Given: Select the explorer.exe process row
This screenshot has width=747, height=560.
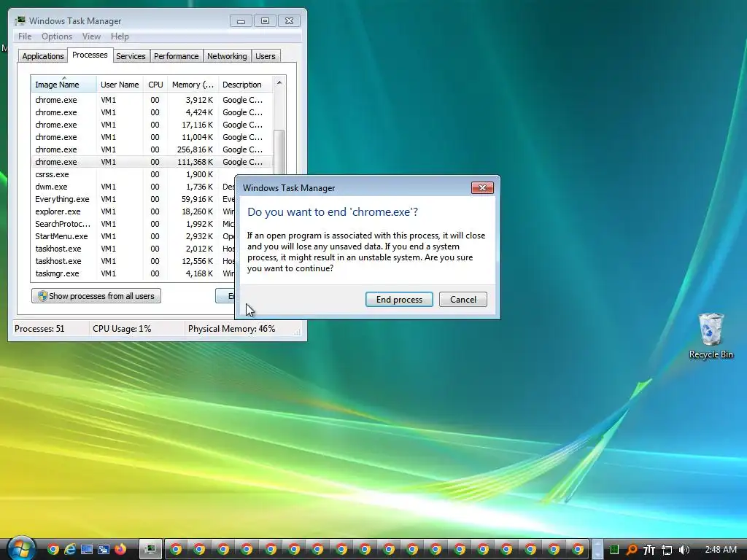Looking at the screenshot, I should [x=133, y=211].
